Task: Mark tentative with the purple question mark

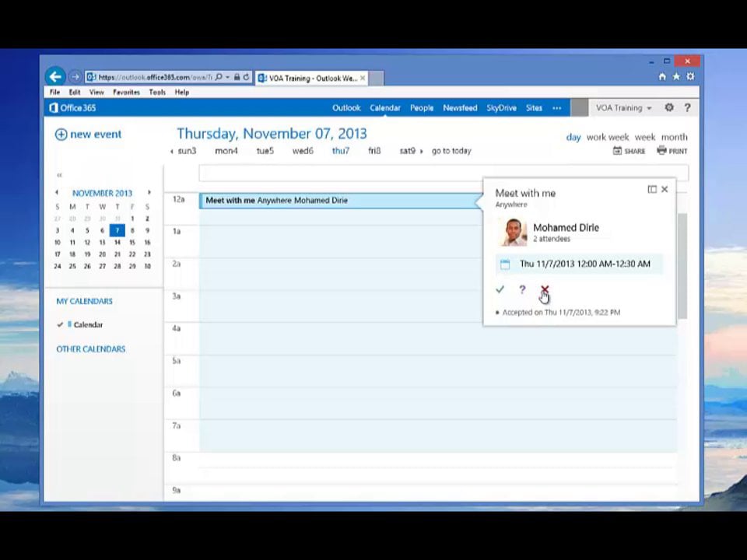Action: (522, 289)
